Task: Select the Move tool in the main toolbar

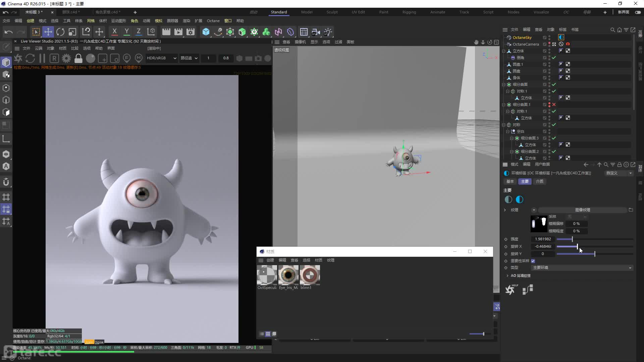Action: 48,32
